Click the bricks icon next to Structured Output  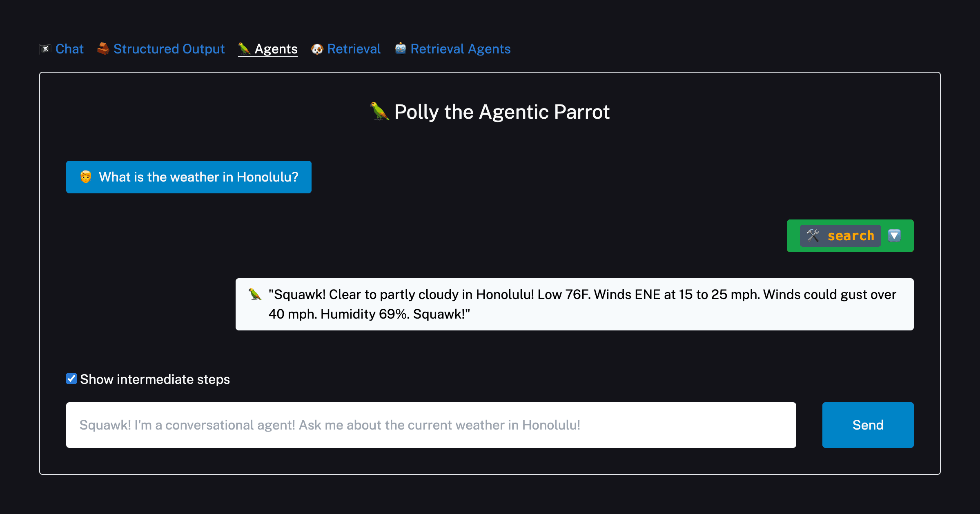[x=102, y=49]
